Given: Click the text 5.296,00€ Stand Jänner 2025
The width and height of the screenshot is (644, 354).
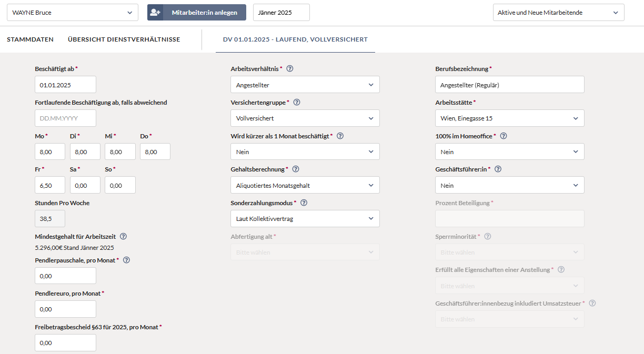Looking at the screenshot, I should (x=74, y=248).
